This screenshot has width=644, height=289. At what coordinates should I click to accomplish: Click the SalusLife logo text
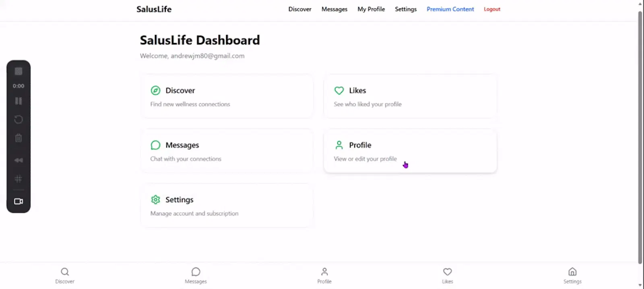click(x=154, y=9)
